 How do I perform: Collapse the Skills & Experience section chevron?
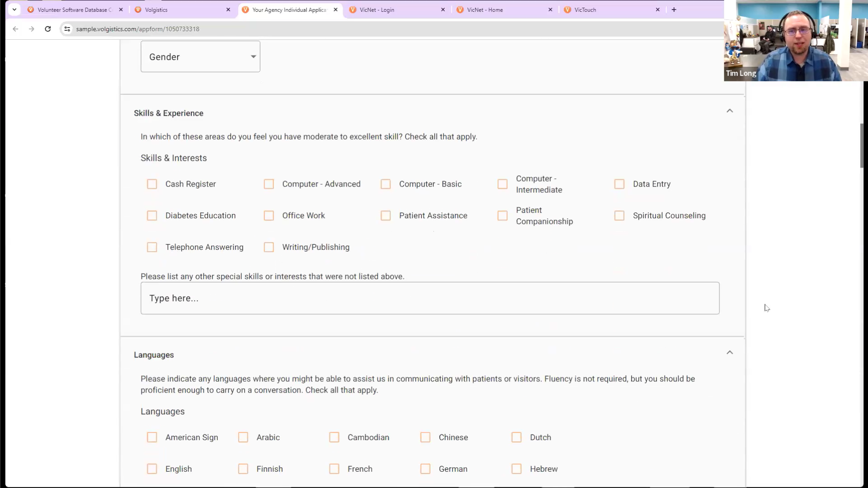point(730,111)
